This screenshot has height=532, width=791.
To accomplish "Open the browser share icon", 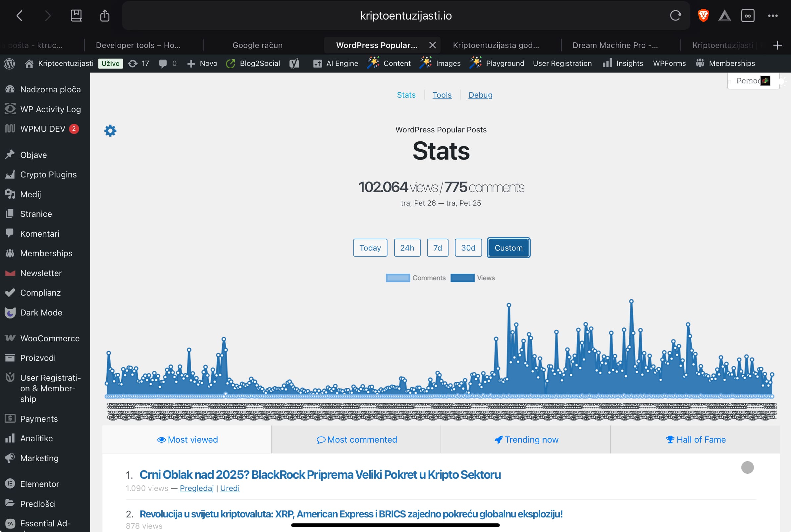I will coord(105,16).
